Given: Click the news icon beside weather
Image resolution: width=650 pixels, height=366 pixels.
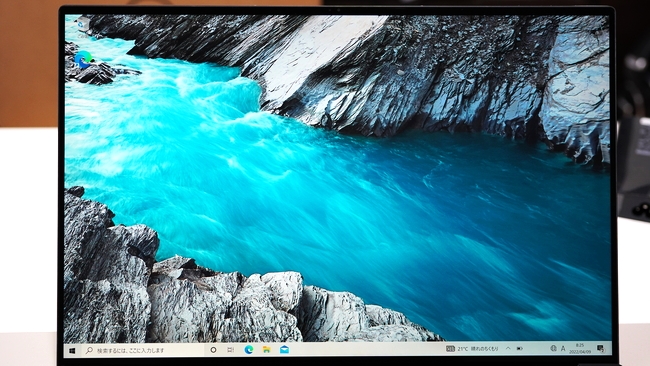Looking at the screenshot, I should point(450,349).
